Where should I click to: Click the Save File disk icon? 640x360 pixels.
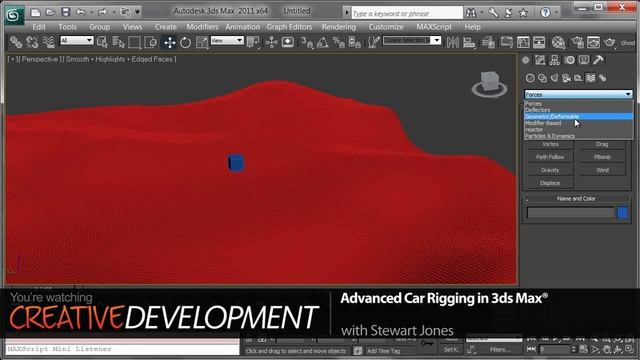[x=65, y=12]
